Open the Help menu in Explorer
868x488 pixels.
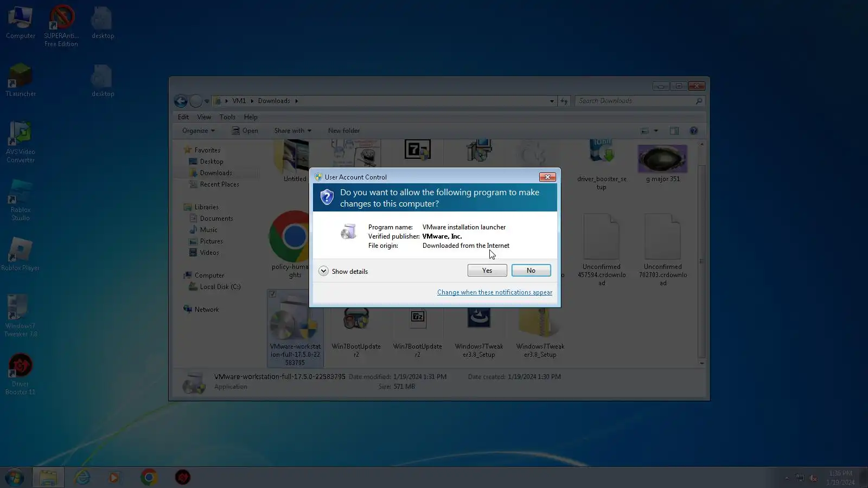click(251, 117)
